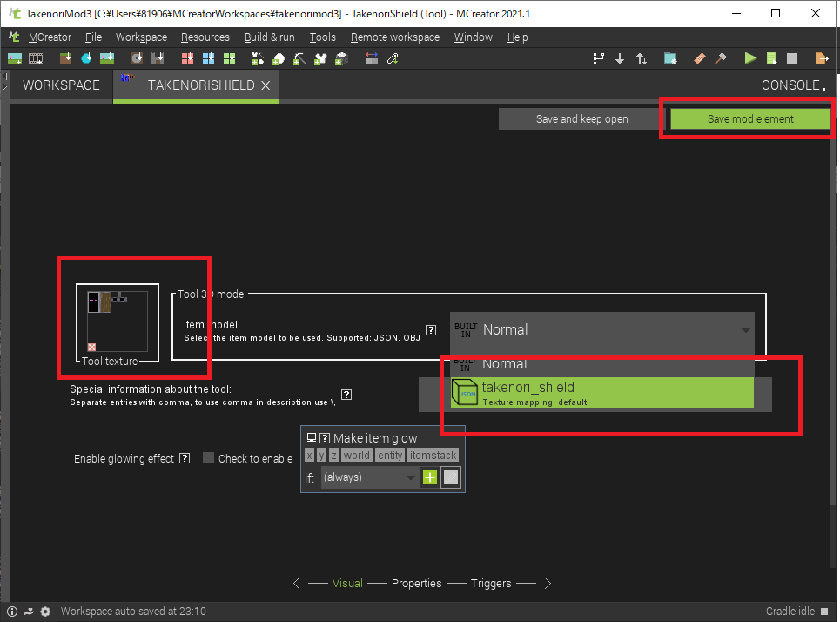Screen dimensions: 840x622
Task: Click the create new mod element icon
Action: click(15, 58)
